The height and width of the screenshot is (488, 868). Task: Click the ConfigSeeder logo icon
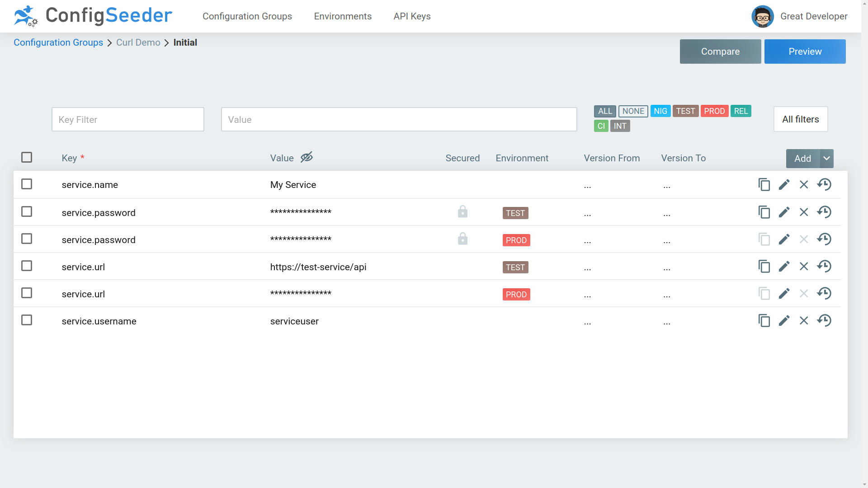(26, 16)
